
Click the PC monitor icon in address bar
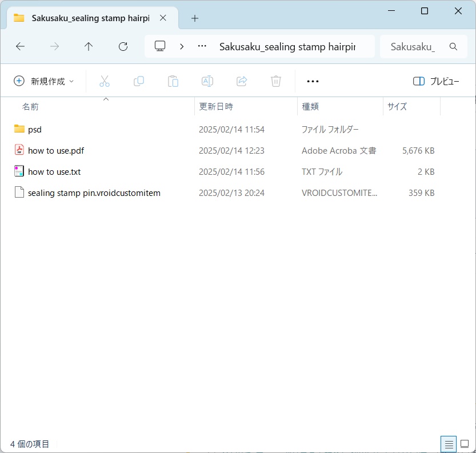click(160, 46)
